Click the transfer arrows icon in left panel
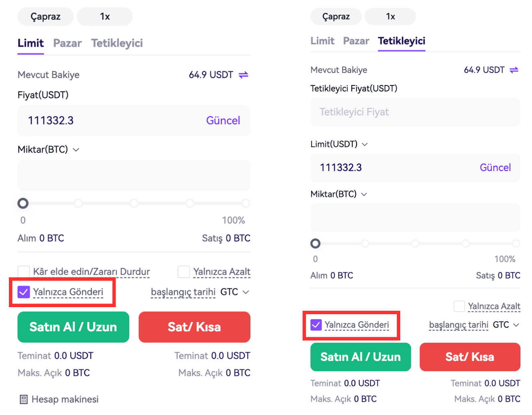This screenshot has width=532, height=415. coord(243,75)
